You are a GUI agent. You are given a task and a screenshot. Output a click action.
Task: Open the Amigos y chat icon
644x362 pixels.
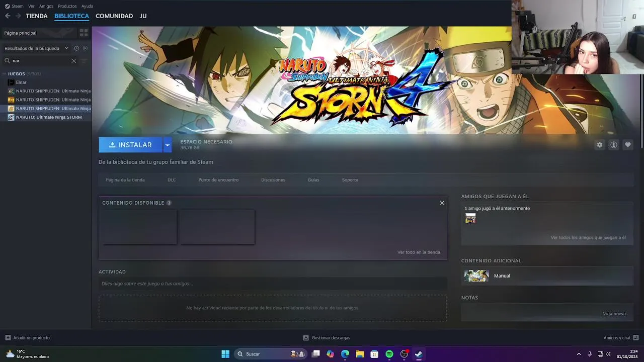[x=636, y=338]
